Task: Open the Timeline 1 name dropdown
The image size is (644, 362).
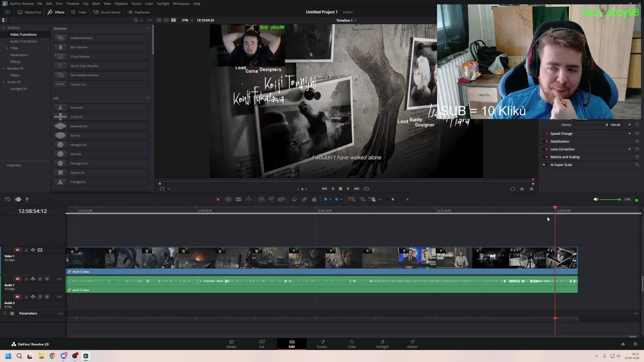Action: click(x=346, y=21)
